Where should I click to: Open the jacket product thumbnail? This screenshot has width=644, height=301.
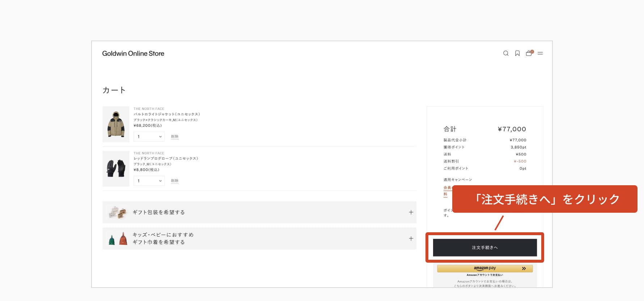tap(116, 124)
